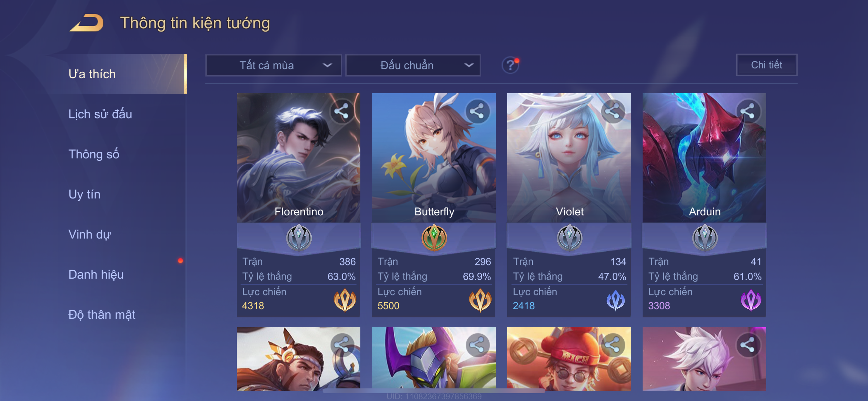Share the Arduin hero card
This screenshot has height=401, width=868.
pyautogui.click(x=748, y=111)
